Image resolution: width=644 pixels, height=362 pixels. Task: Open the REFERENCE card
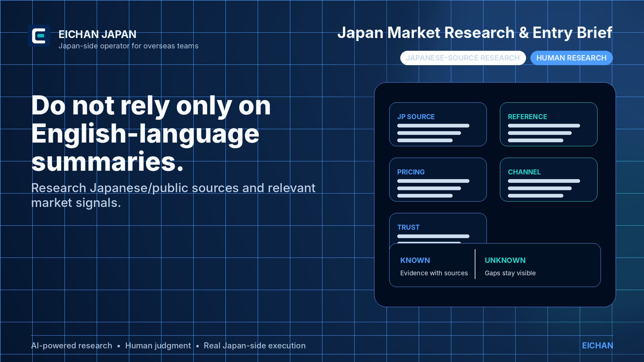(x=549, y=124)
